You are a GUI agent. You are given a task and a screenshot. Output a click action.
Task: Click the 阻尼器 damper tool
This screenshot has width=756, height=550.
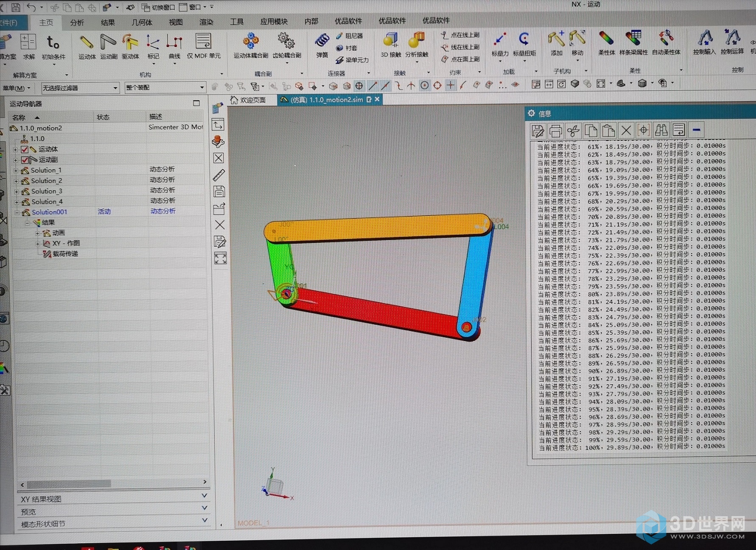coord(350,36)
